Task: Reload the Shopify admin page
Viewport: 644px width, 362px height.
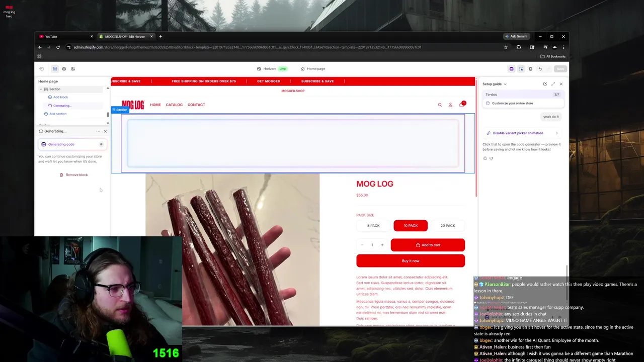Action: point(58,47)
